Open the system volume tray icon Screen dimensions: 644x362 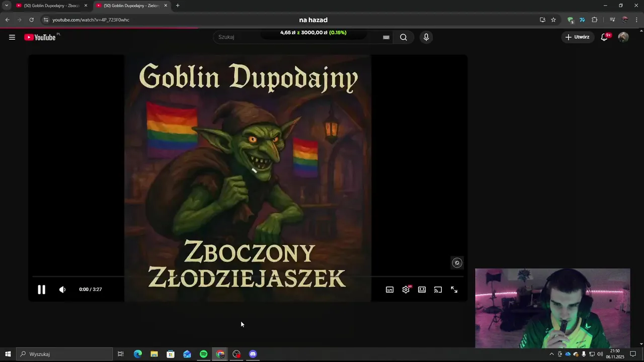(x=600, y=354)
